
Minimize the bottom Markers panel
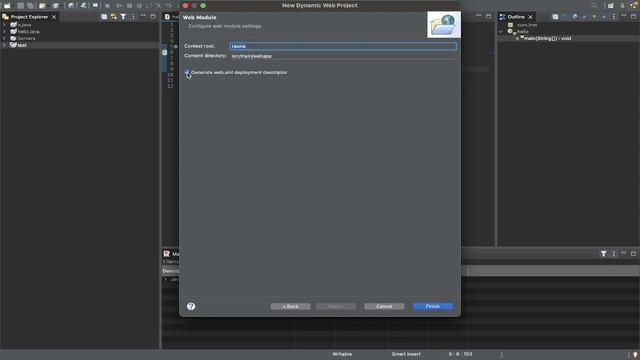(623, 253)
